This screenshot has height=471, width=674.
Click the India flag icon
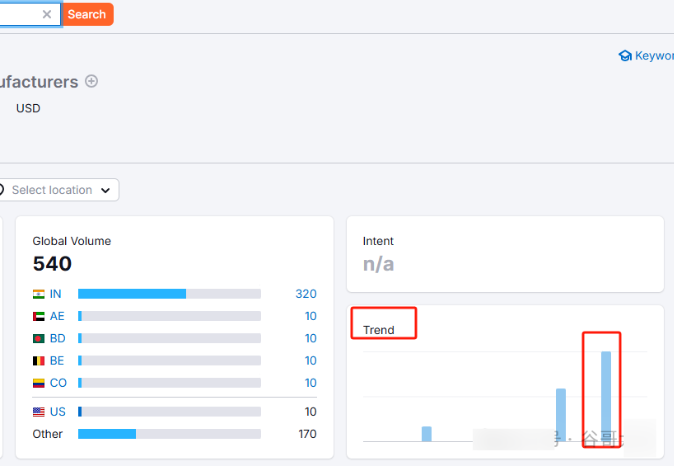pos(39,294)
